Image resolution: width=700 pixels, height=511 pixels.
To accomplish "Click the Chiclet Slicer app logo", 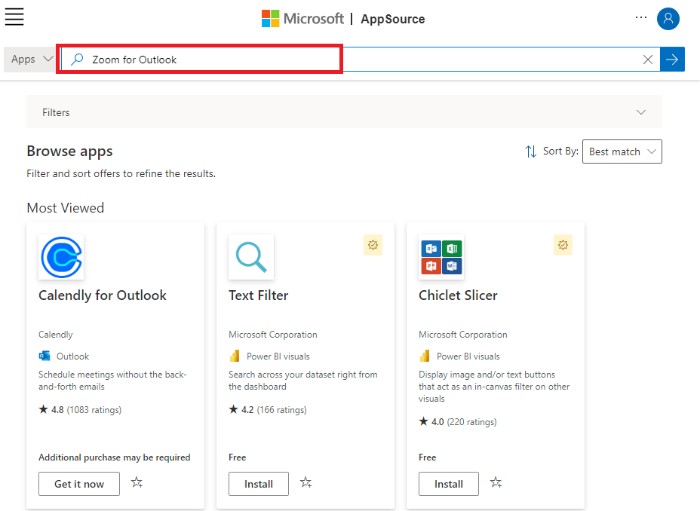I will (441, 258).
